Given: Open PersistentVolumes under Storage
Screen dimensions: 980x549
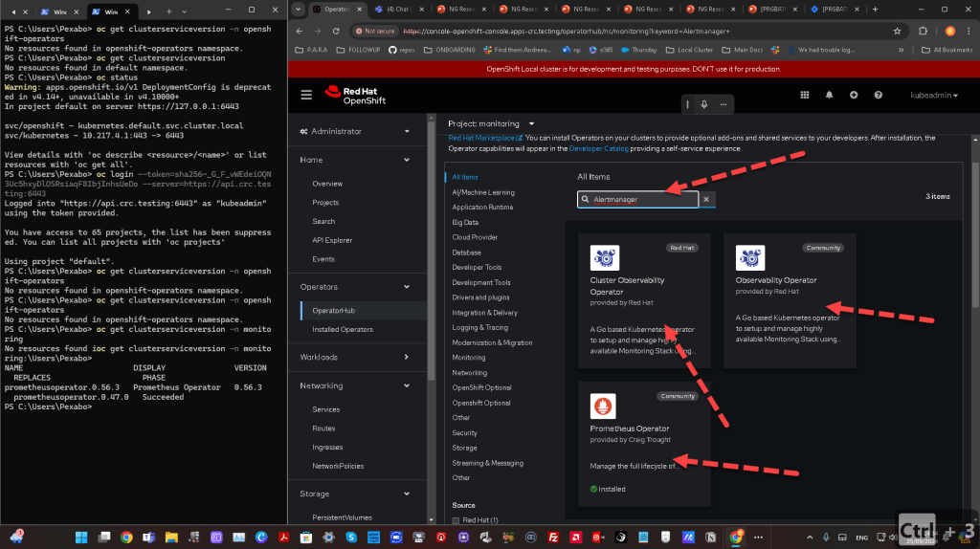Looking at the screenshot, I should (342, 517).
